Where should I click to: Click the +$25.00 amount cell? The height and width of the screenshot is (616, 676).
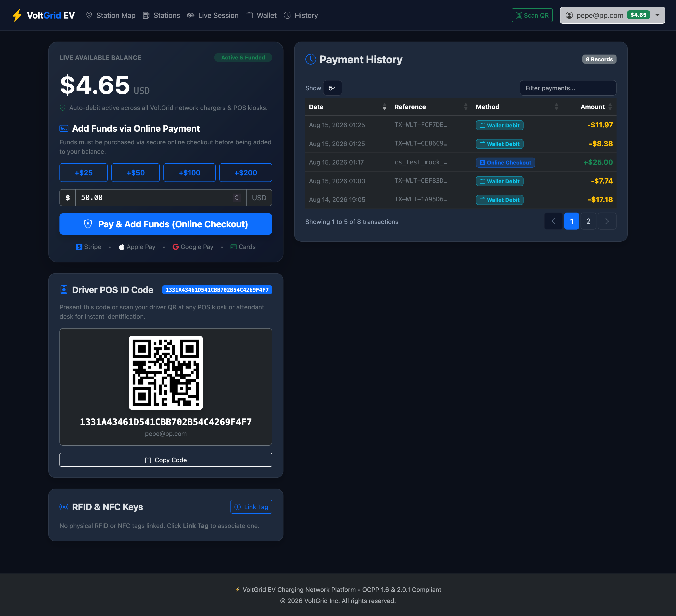(598, 162)
